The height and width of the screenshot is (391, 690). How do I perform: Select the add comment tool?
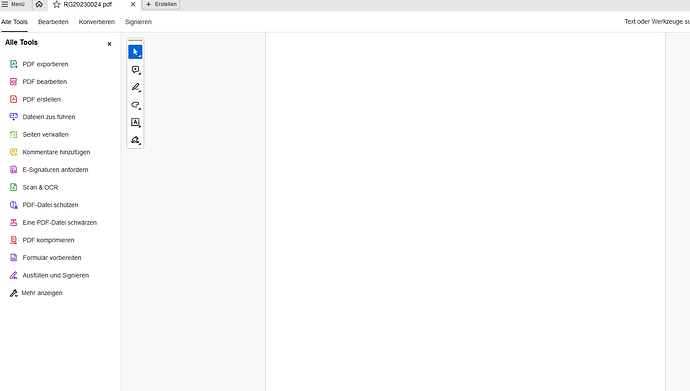point(135,69)
